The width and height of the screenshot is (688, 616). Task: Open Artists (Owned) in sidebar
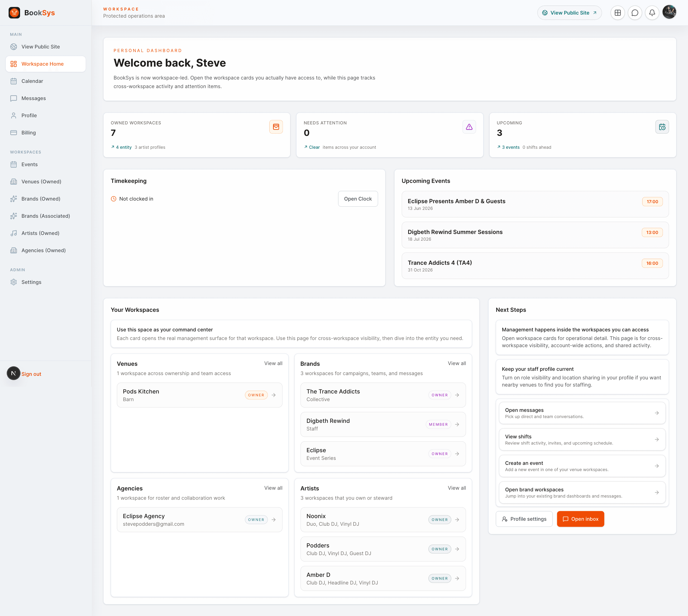[x=46, y=233]
